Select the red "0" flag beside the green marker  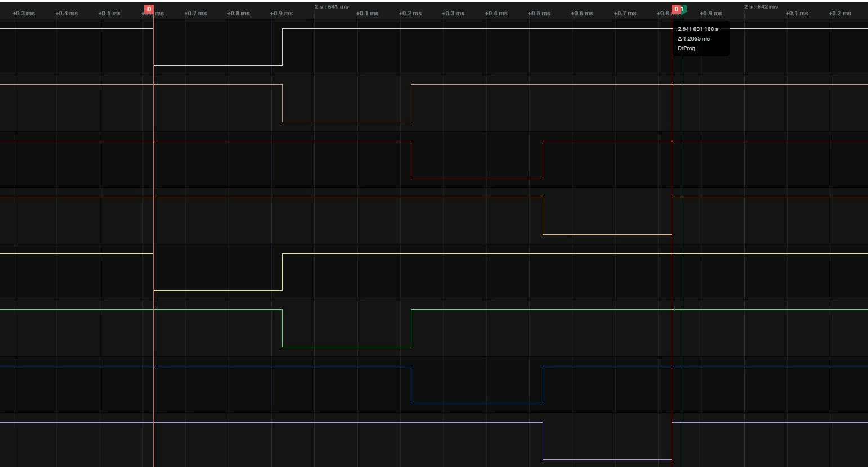pyautogui.click(x=676, y=9)
